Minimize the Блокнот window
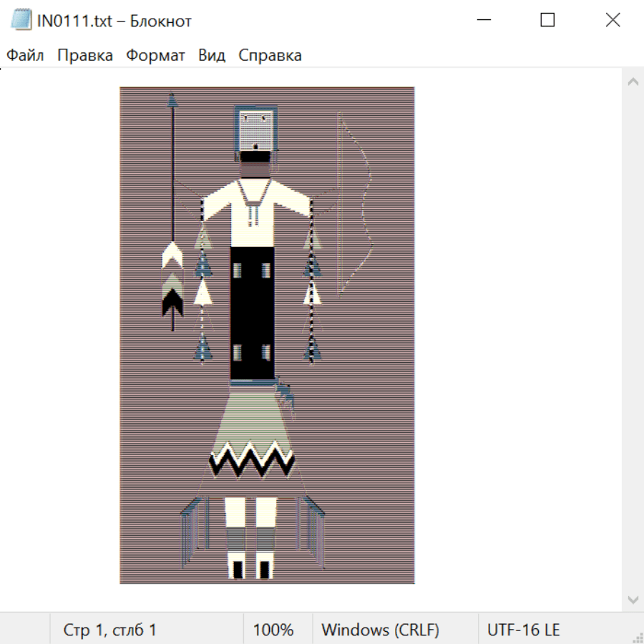The height and width of the screenshot is (644, 644). click(x=482, y=21)
